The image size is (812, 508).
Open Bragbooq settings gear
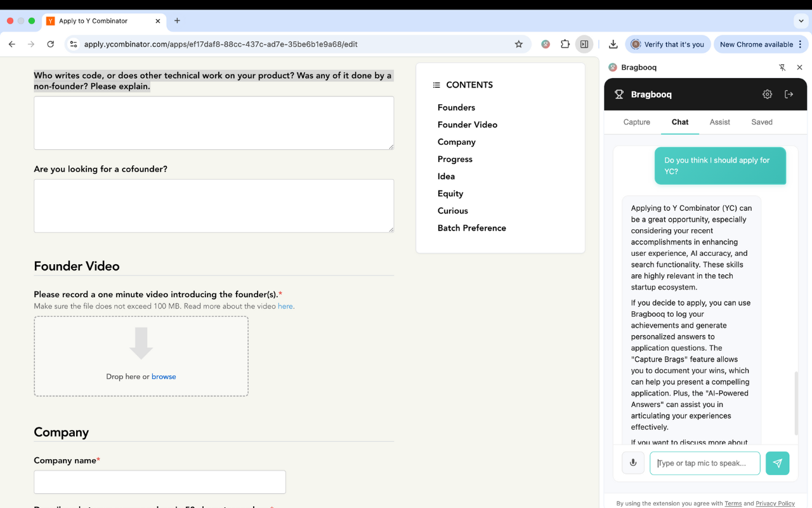[768, 94]
